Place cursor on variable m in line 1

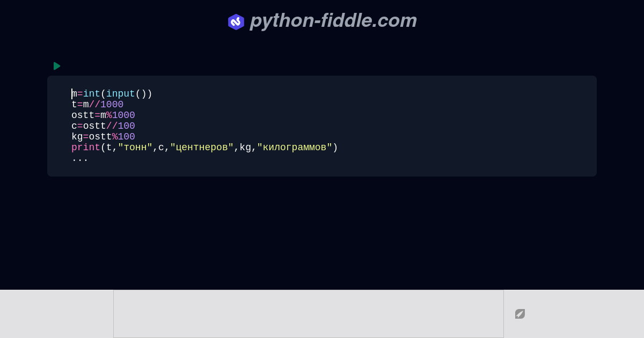click(x=74, y=94)
